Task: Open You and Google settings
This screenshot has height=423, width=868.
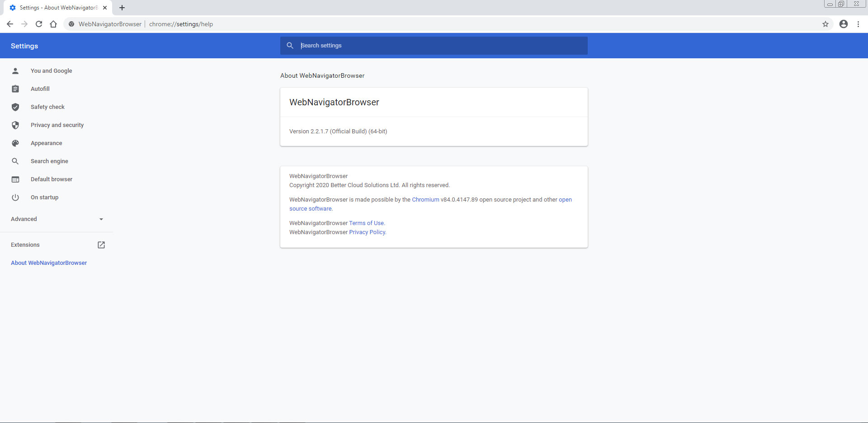Action: point(51,71)
